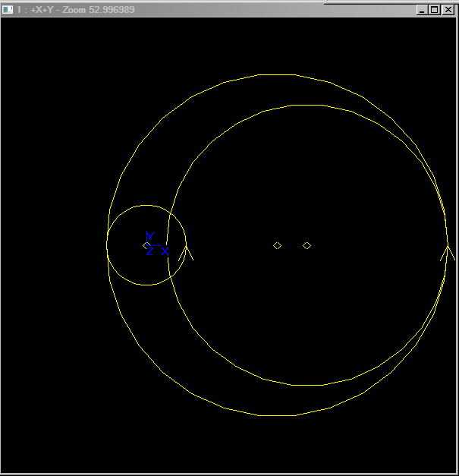Select the bottom of the small circle

146,285
